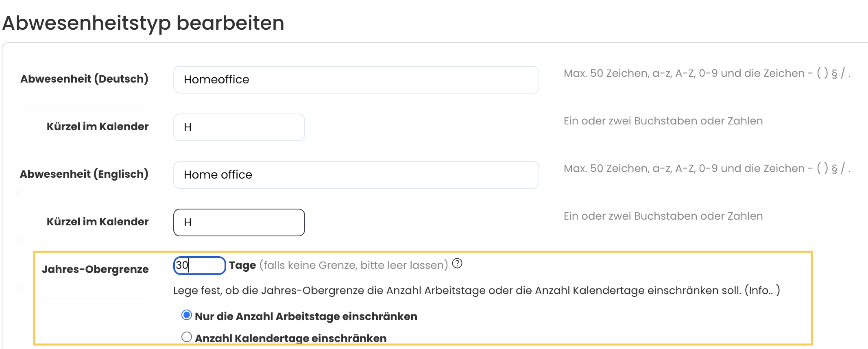Click the Jahres-Obergrenze field containing 30

pyautogui.click(x=199, y=266)
